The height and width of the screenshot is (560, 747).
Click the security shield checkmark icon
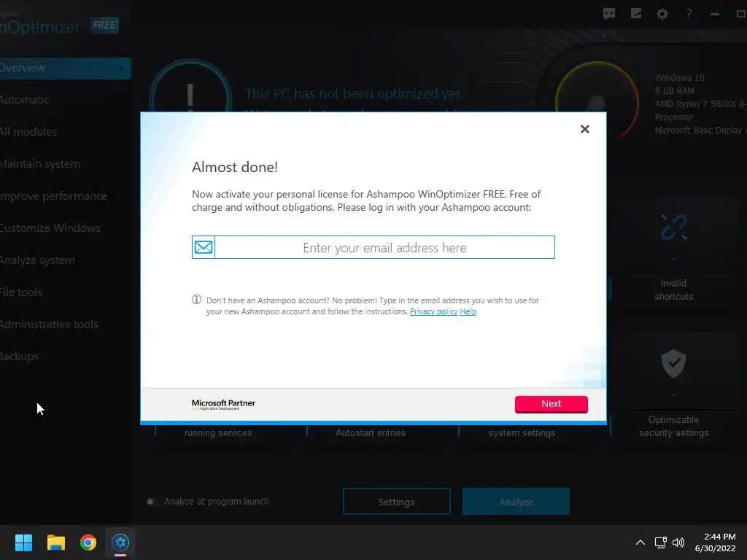click(x=673, y=363)
